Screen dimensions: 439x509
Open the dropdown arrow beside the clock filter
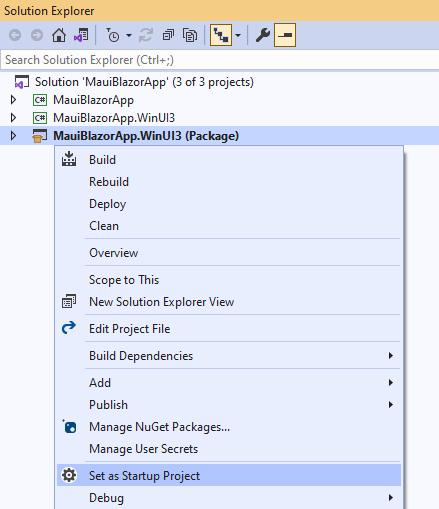pyautogui.click(x=129, y=35)
